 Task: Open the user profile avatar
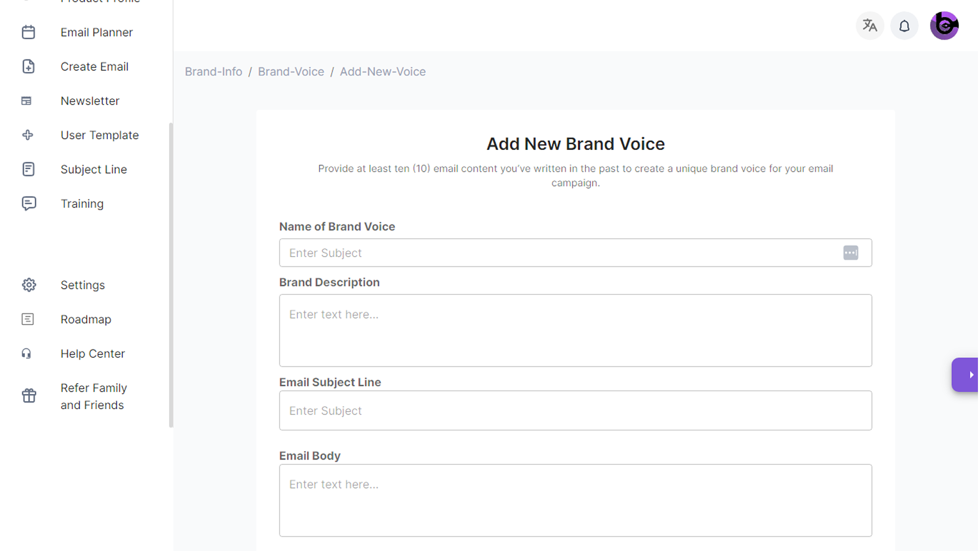tap(944, 26)
